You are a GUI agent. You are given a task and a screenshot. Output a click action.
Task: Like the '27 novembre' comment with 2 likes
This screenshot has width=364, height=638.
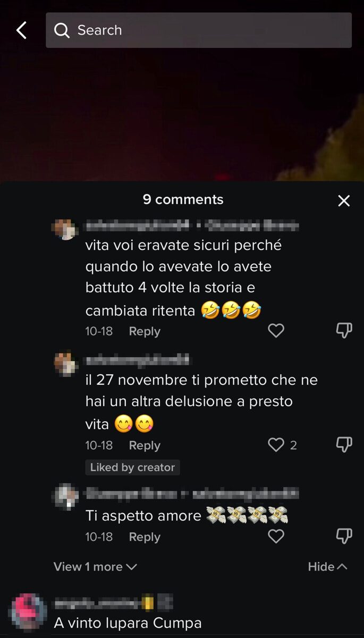(x=276, y=445)
